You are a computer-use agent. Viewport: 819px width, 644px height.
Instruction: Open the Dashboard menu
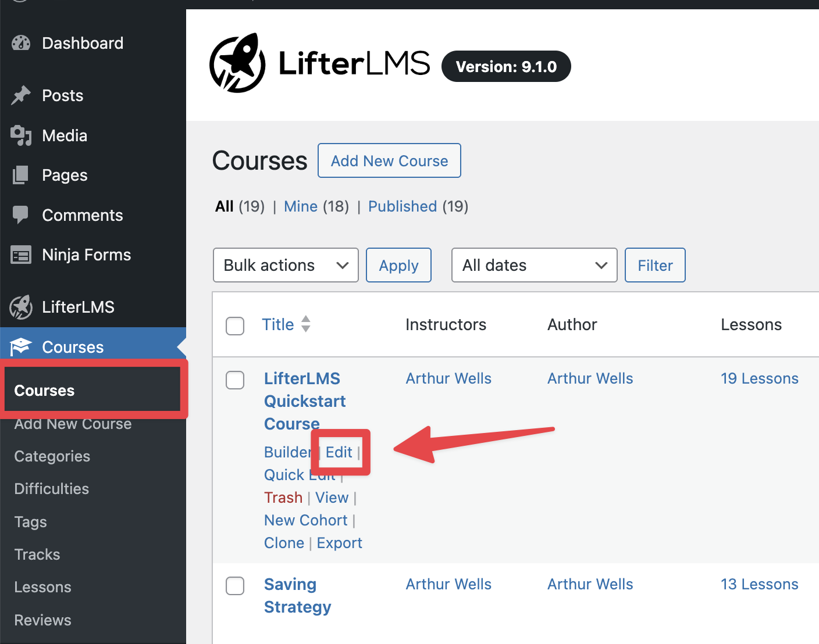83,43
